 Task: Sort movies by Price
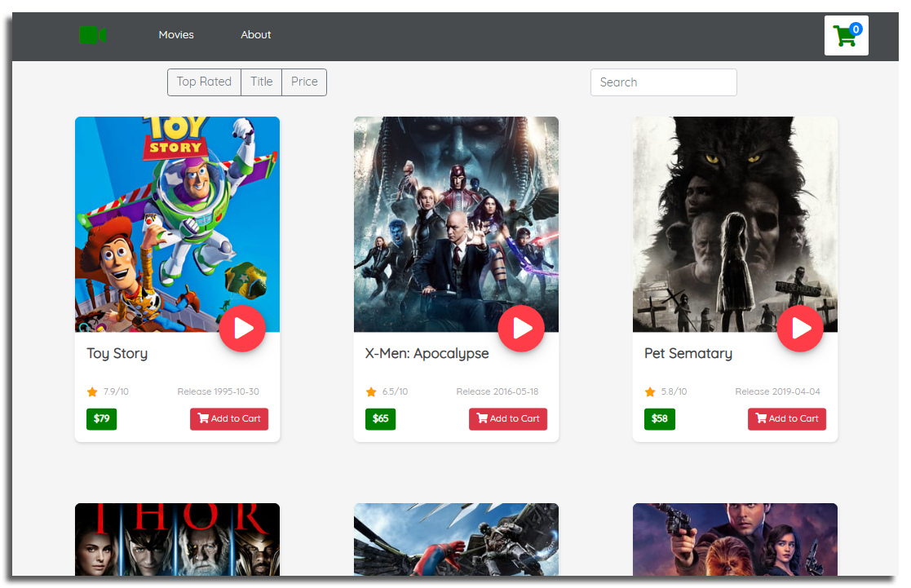[x=304, y=82]
